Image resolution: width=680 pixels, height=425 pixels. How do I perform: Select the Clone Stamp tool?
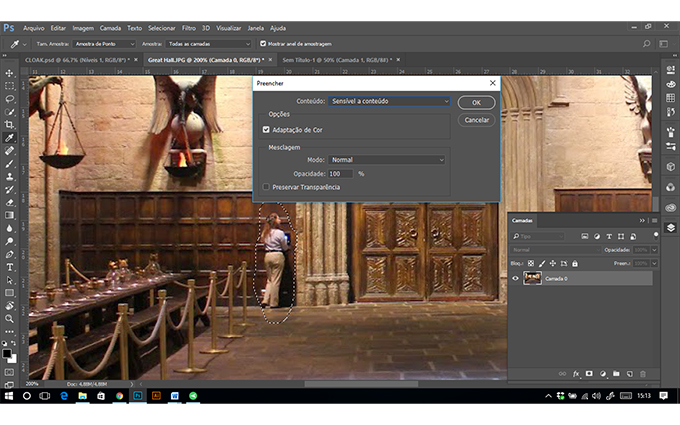tap(9, 177)
